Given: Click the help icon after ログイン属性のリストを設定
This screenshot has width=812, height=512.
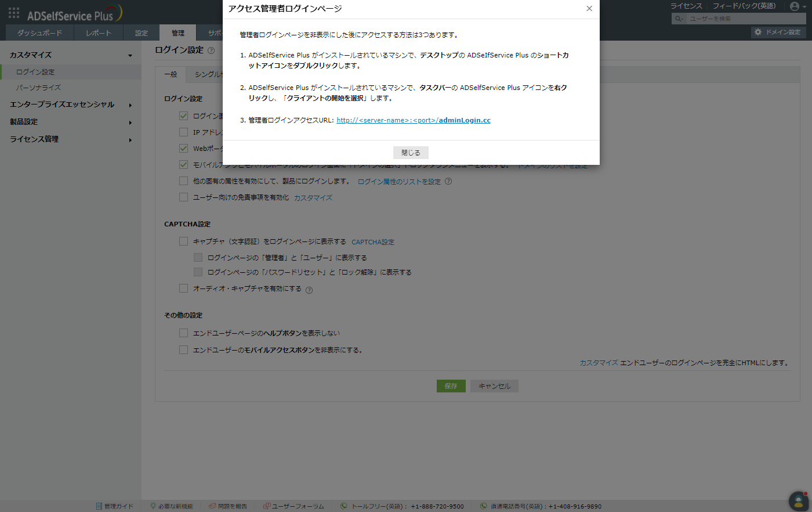Looking at the screenshot, I should [x=448, y=181].
